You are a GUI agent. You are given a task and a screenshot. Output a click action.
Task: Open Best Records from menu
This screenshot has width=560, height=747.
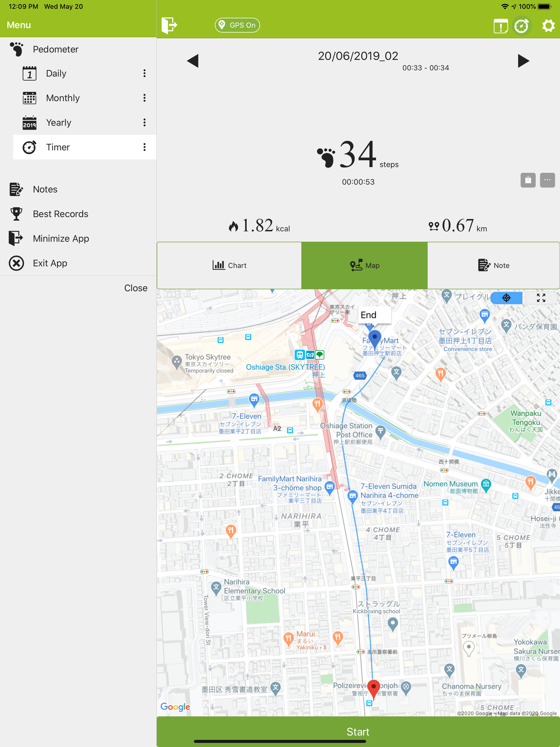click(x=60, y=214)
